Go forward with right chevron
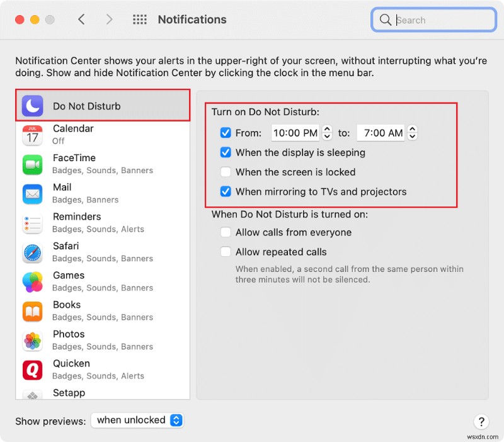 pos(109,20)
